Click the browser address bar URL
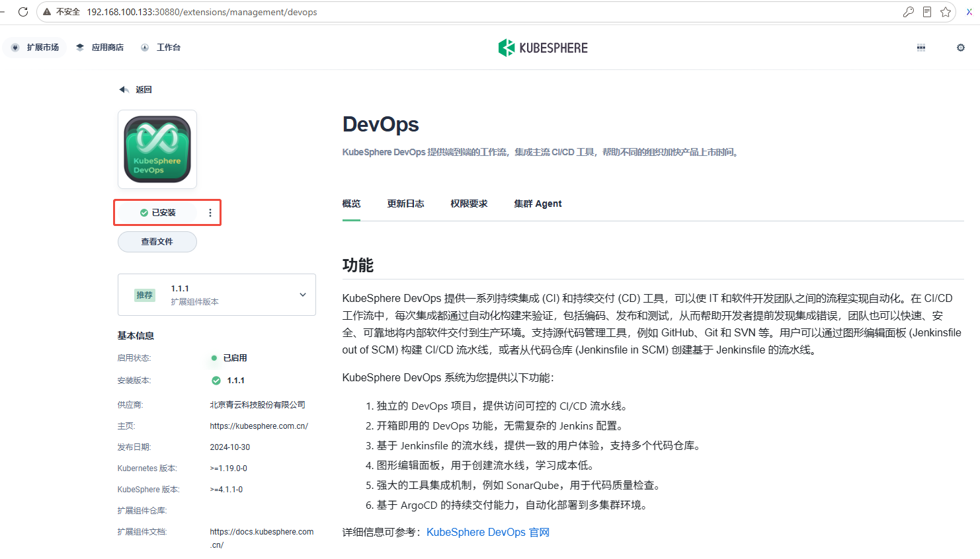980x559 pixels. 202,12
